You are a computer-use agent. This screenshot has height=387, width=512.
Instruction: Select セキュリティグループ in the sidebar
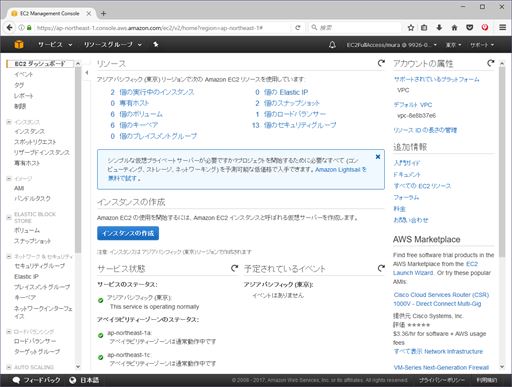[39, 266]
